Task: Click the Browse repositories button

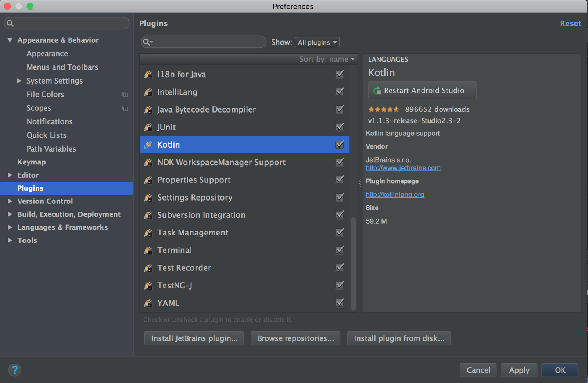Action: [x=295, y=338]
